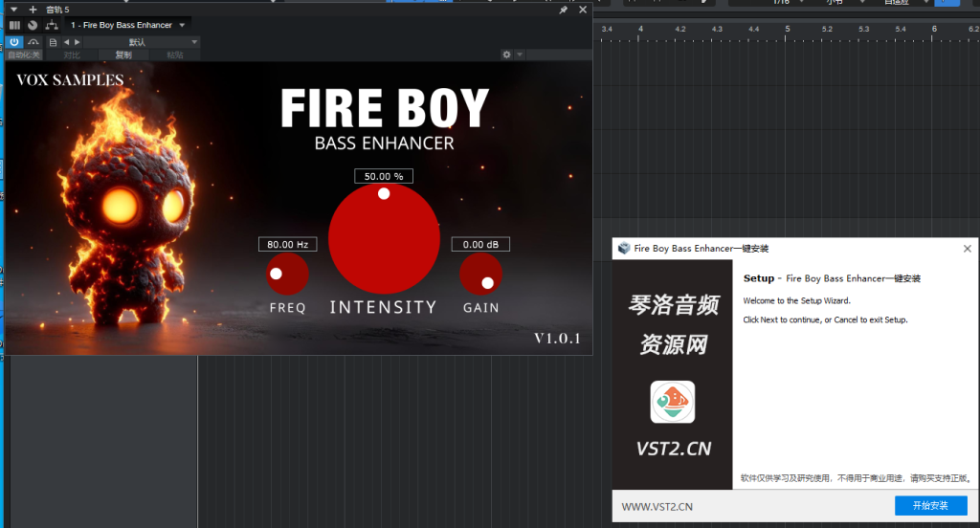The width and height of the screenshot is (980, 528).
Task: Click the 开始安装 install button
Action: coord(930,505)
